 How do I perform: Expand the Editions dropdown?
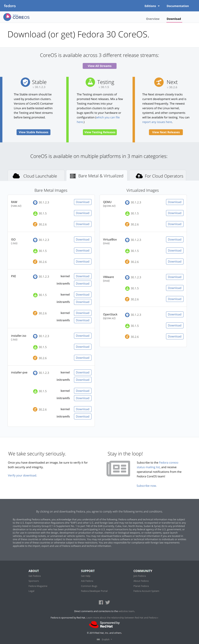coord(152,6)
